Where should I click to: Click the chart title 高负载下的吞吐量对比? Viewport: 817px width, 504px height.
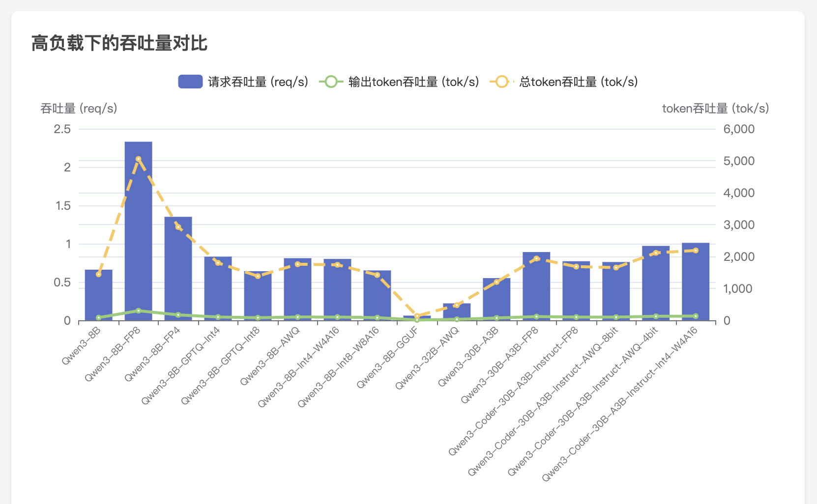[119, 43]
